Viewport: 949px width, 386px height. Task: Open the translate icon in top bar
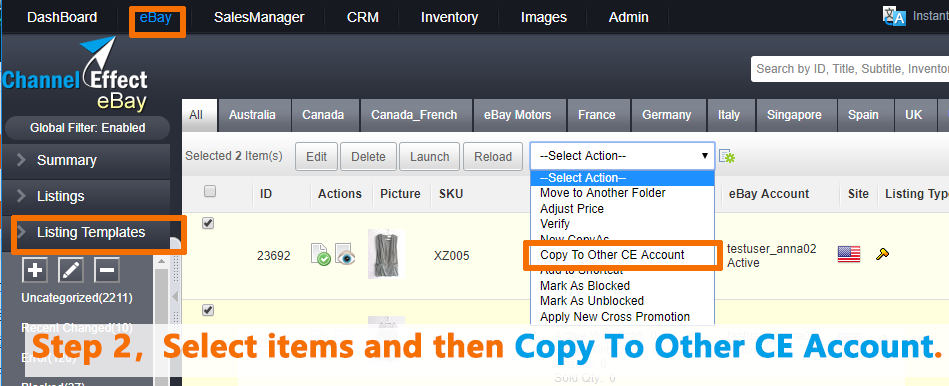(894, 16)
